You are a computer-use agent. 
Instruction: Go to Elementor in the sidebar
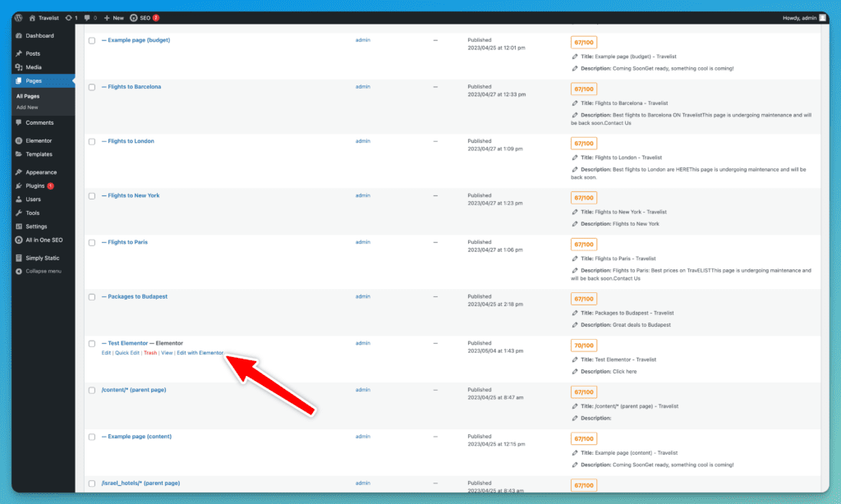pos(39,141)
